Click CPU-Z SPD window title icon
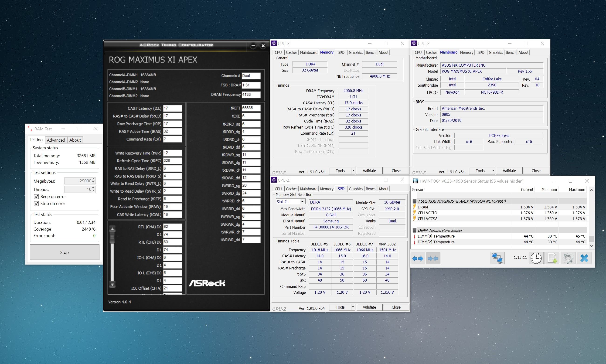The width and height of the screenshot is (606, 364). coord(274,180)
